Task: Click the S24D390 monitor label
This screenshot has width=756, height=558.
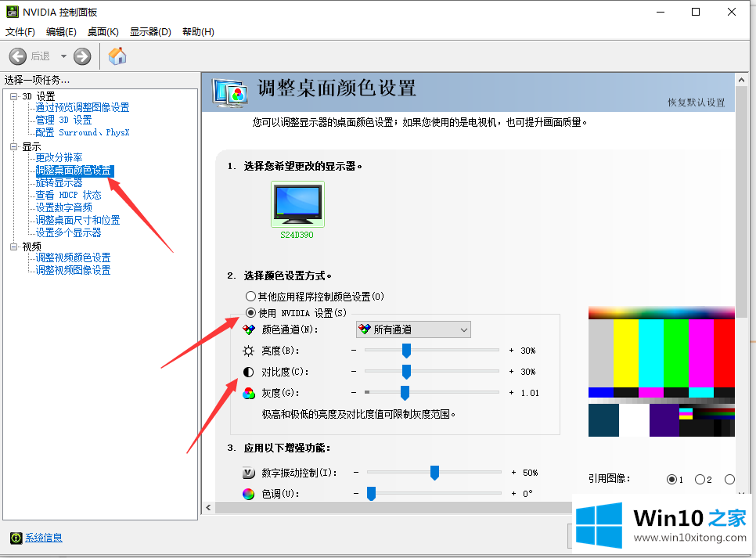Action: 297,235
